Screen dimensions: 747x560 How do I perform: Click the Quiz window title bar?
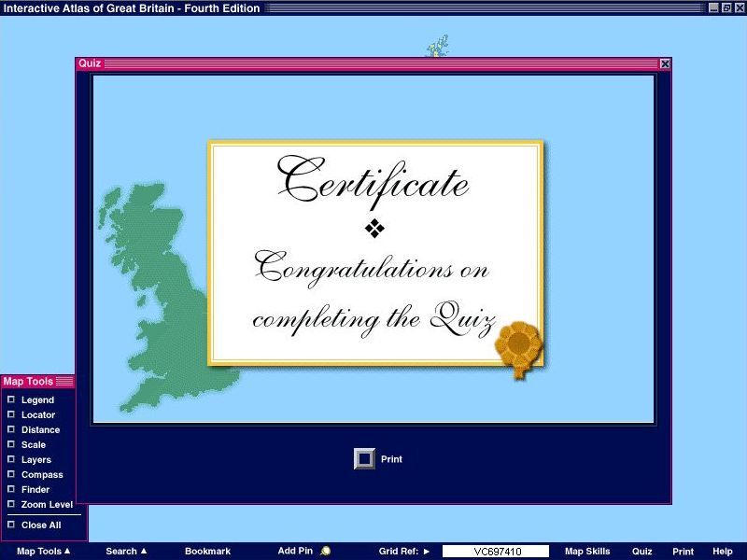click(373, 63)
